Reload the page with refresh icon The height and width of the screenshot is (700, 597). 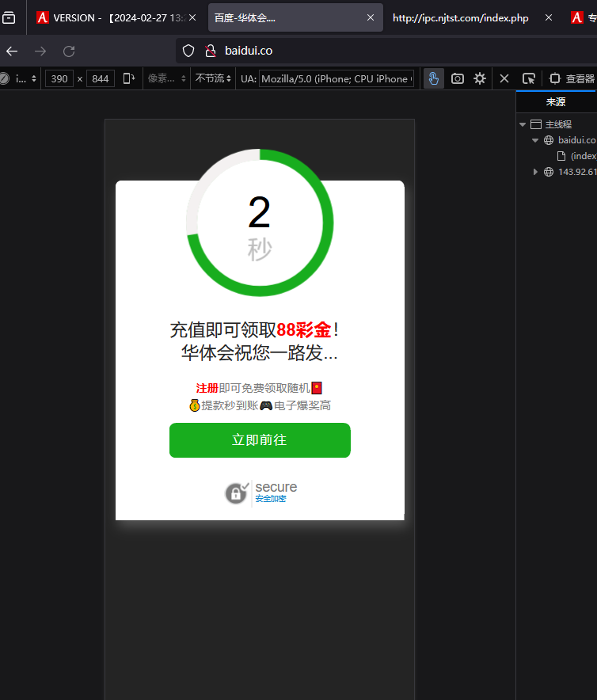click(x=69, y=51)
